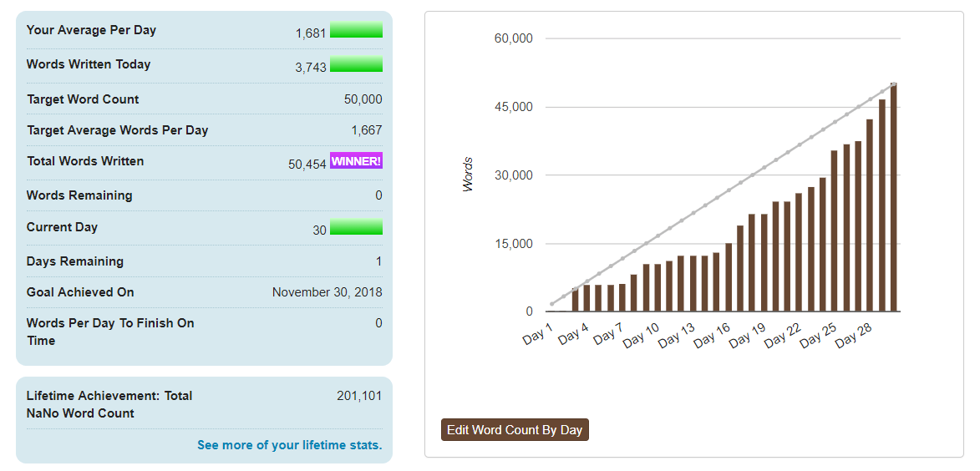Screen dimensions: 980x471
Task: Click the Day 1 label on chart axis
Action: [538, 335]
